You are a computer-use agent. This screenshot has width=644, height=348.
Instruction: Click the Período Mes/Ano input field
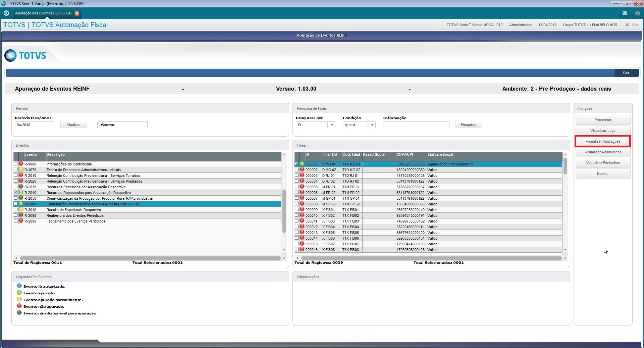click(34, 125)
